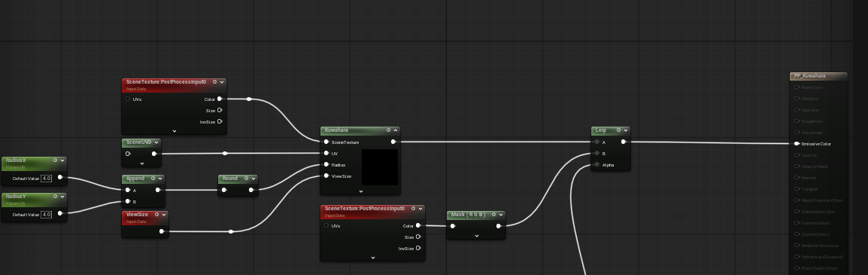The height and width of the screenshot is (275, 868).
Task: Click the SceneUV node output pin
Action: point(154,154)
